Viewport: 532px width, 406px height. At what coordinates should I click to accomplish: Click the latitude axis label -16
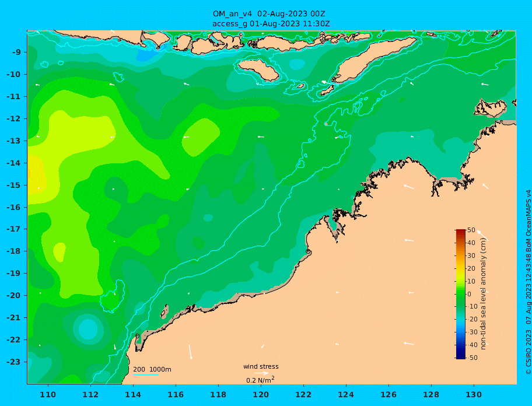coord(13,207)
